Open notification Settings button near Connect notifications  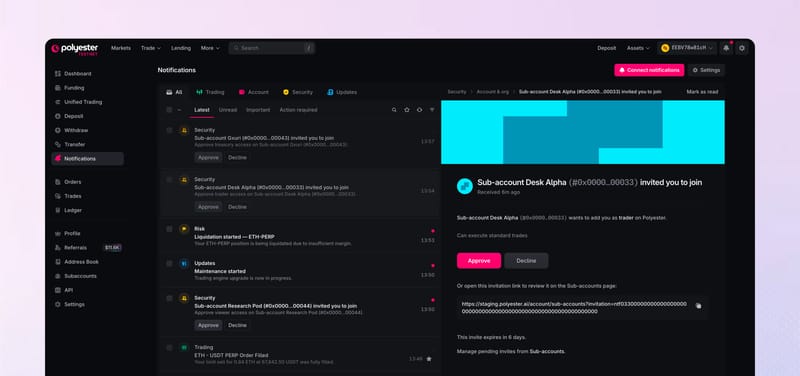706,70
